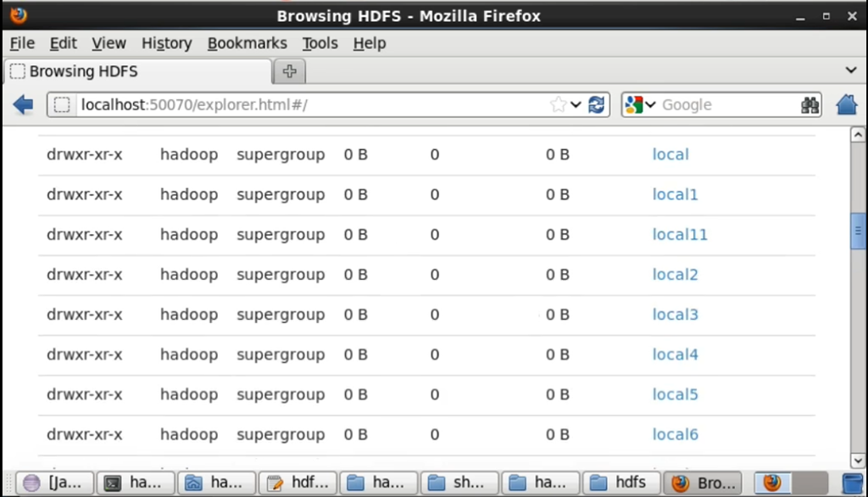Go back with the blue arrow button

coord(23,104)
